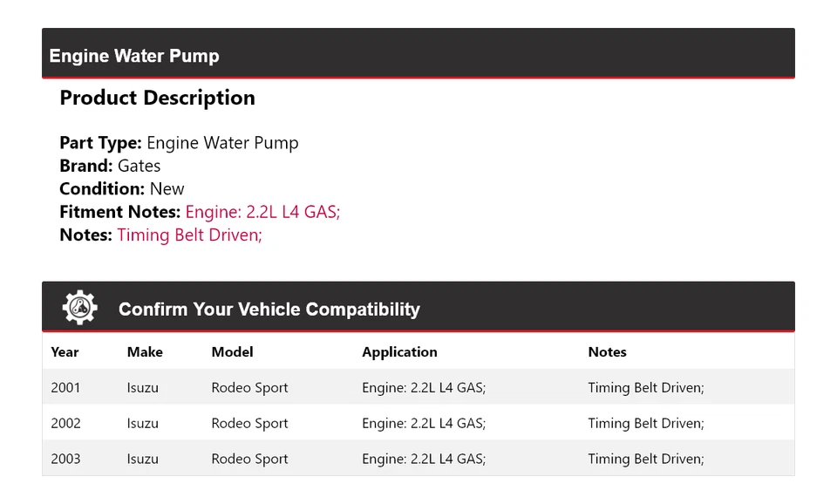
Task: Select the Model column header
Action: [232, 352]
